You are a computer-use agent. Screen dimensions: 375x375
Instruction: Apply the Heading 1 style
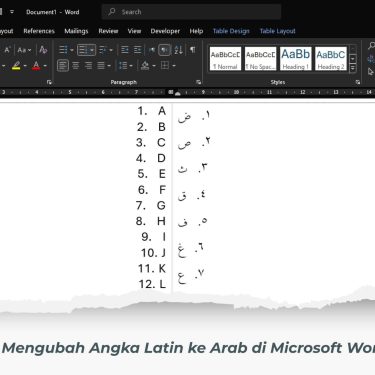[x=296, y=59]
